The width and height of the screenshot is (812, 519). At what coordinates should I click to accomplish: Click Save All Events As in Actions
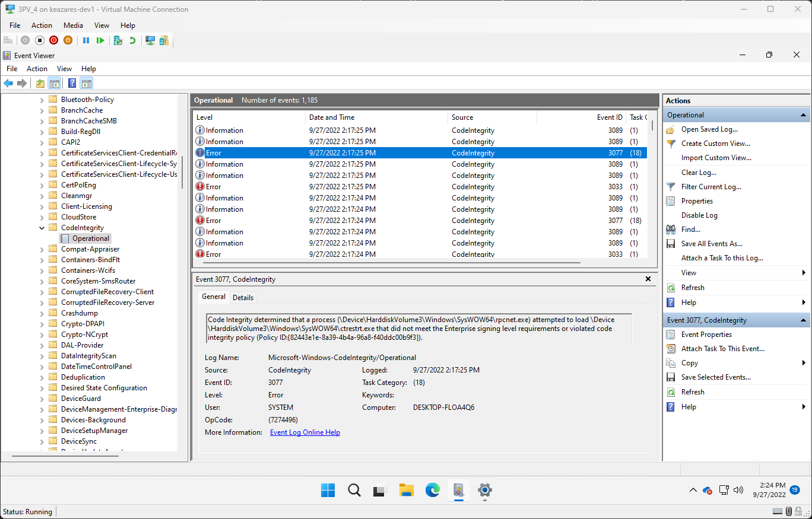711,244
